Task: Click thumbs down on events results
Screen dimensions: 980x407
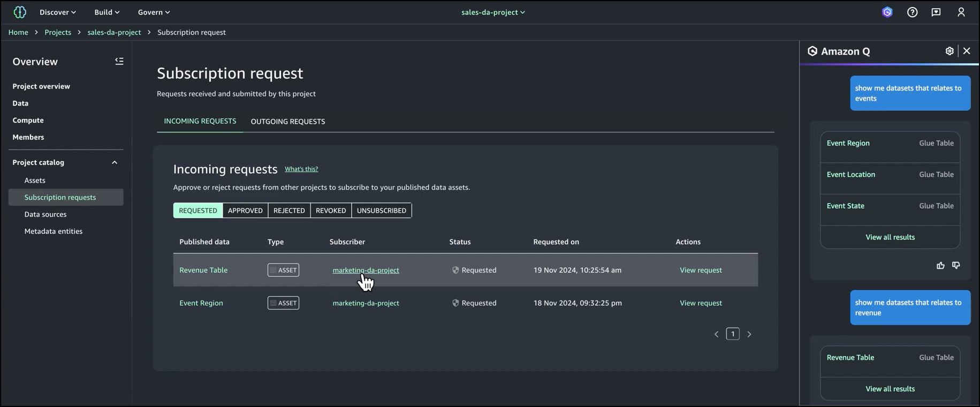Action: point(956,266)
